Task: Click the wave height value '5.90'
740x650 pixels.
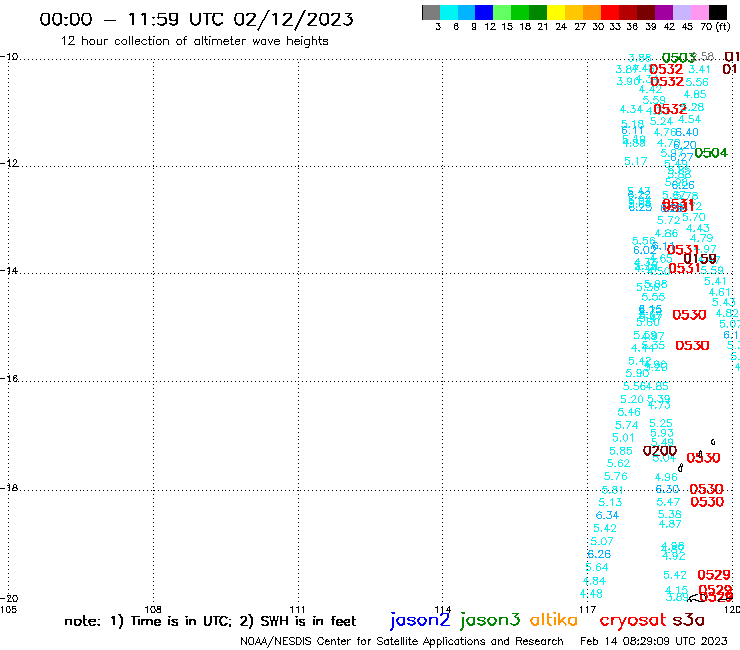Action: pos(637,373)
